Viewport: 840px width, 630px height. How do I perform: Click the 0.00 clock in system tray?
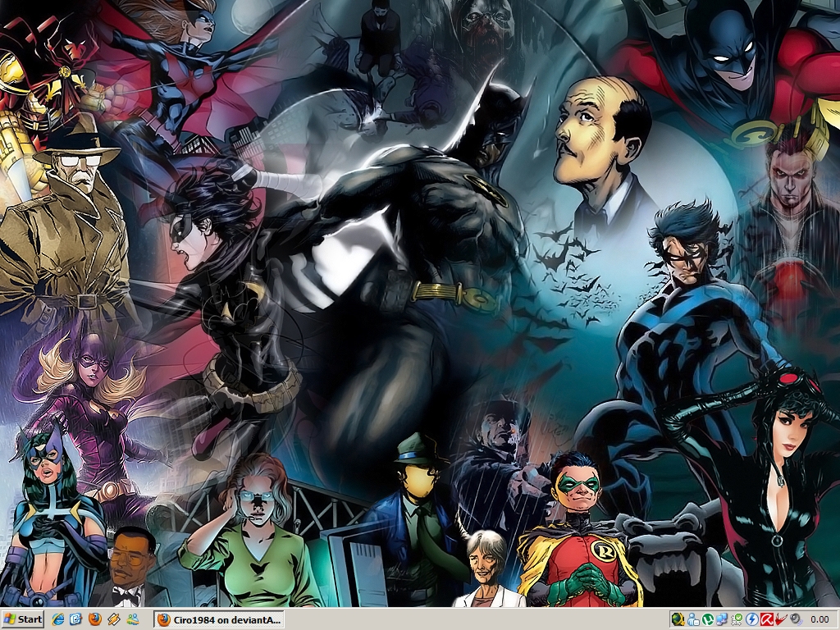[819, 619]
